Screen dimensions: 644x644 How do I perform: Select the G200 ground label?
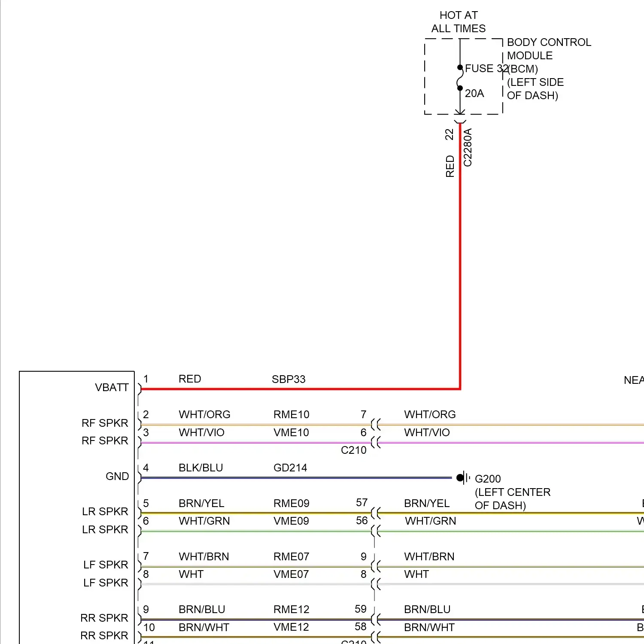click(x=488, y=479)
